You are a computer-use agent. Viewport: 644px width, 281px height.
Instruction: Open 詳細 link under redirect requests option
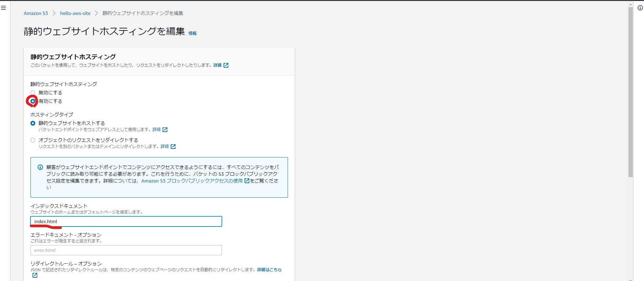tap(165, 147)
